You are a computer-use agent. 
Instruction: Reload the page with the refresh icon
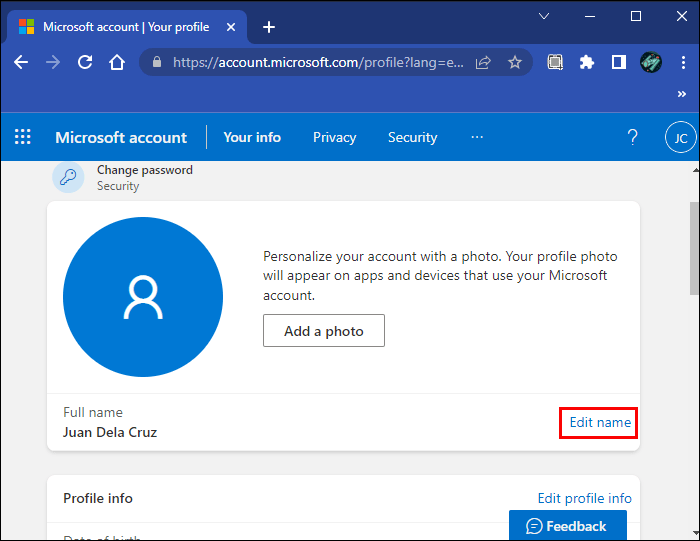[85, 62]
